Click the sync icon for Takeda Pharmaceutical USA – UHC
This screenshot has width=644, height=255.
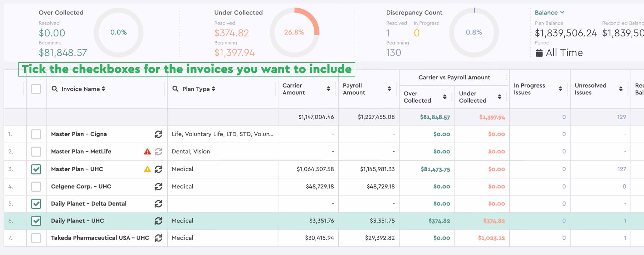coord(158,238)
